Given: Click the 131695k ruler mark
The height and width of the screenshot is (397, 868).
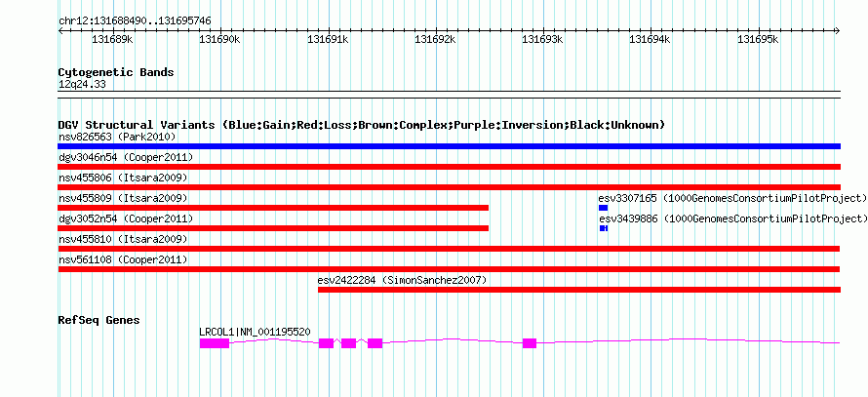Looking at the screenshot, I should (x=758, y=39).
